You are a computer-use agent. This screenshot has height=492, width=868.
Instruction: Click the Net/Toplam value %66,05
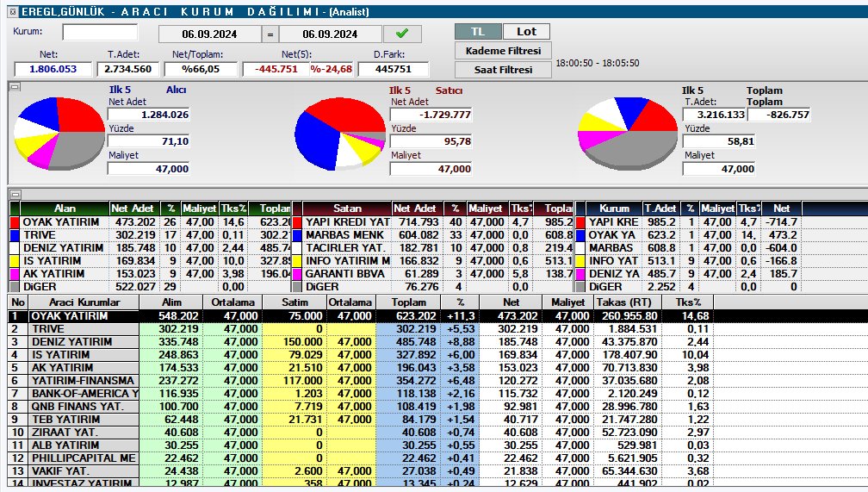[x=201, y=69]
